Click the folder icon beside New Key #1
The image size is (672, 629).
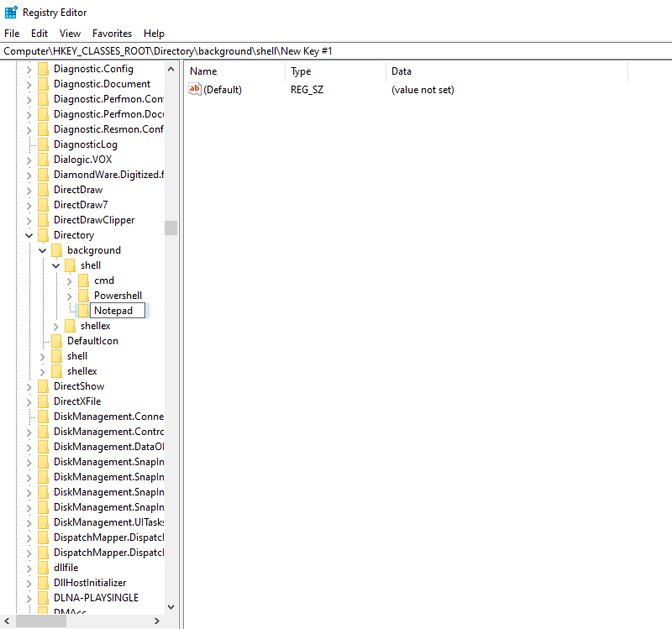[85, 310]
